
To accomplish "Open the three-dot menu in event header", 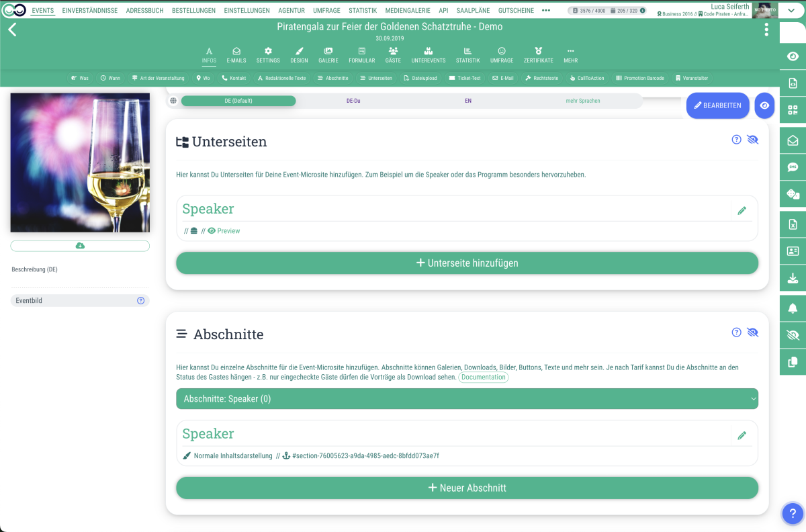I will point(766,30).
